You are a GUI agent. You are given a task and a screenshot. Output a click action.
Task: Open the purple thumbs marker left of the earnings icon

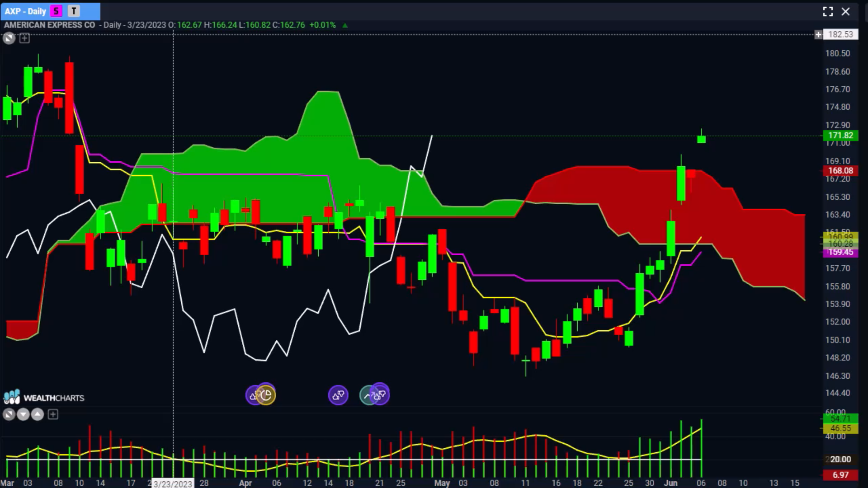coord(253,395)
